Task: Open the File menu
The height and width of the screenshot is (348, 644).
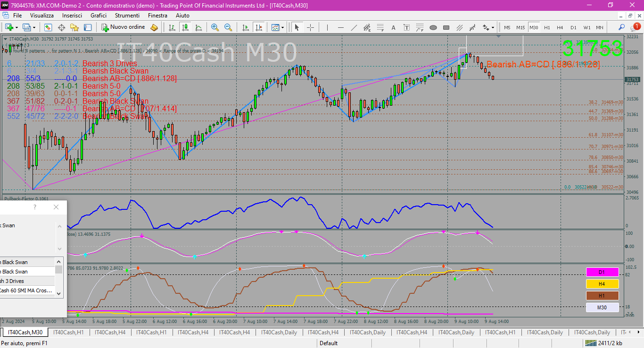Action: 17,16
